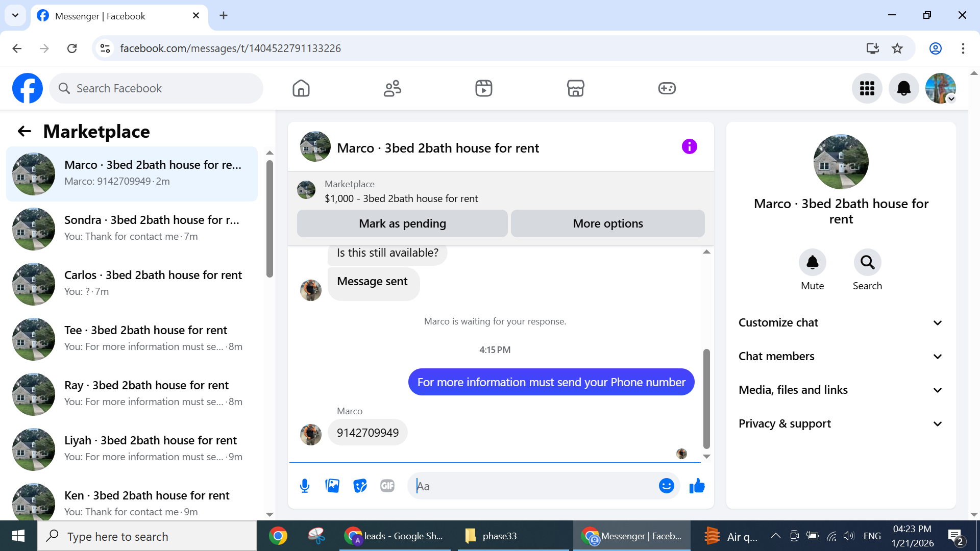Send a thumbs-up like
Image resolution: width=980 pixels, height=551 pixels.
click(697, 486)
